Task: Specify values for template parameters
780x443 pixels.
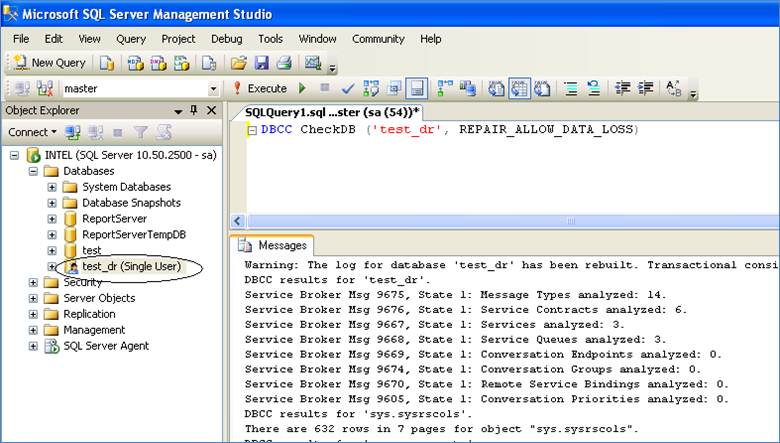Action: (674, 89)
